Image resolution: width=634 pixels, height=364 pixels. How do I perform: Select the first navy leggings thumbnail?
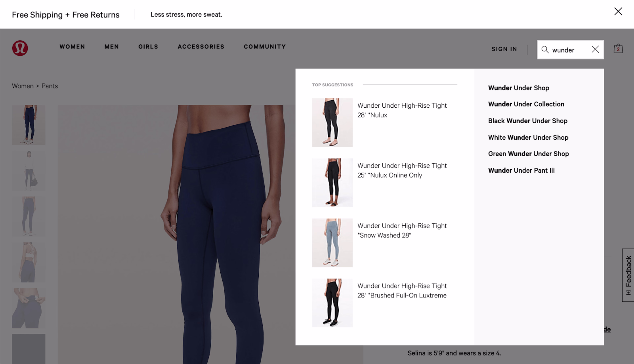29,125
